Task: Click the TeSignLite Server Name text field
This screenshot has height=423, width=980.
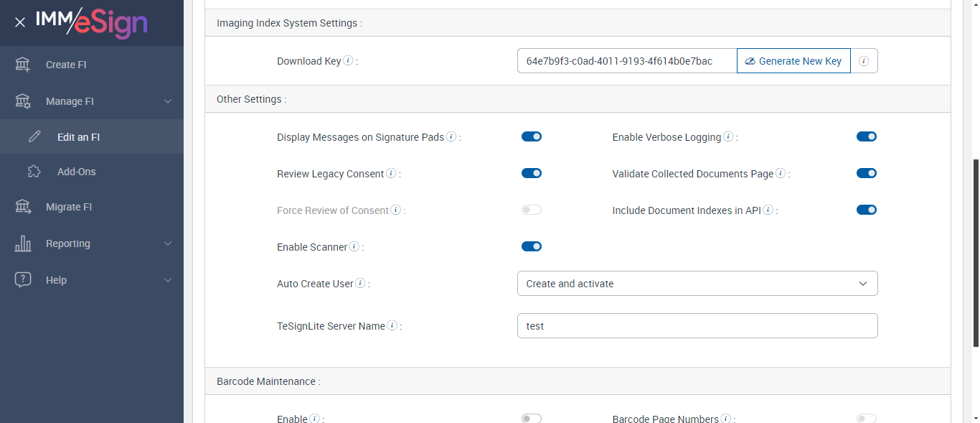Action: pos(697,325)
